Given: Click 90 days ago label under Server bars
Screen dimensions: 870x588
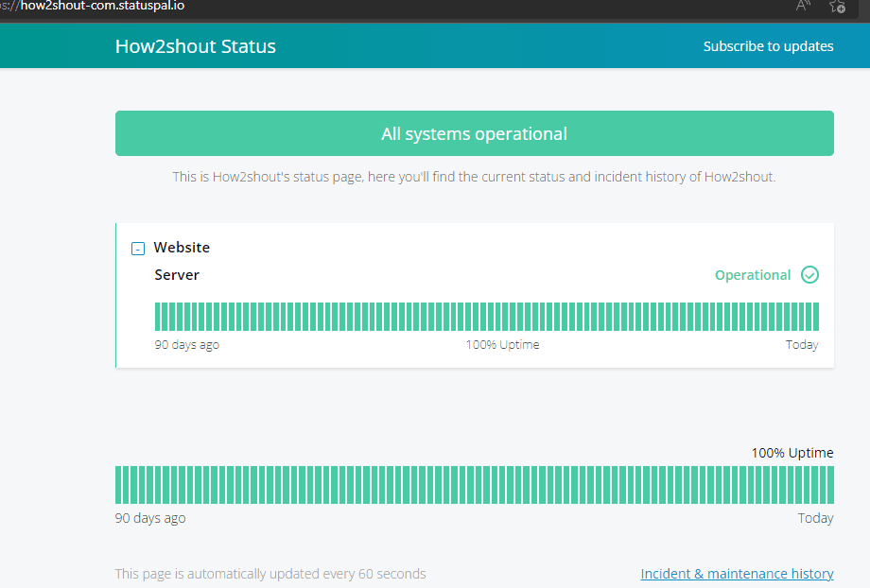Looking at the screenshot, I should (x=187, y=344).
